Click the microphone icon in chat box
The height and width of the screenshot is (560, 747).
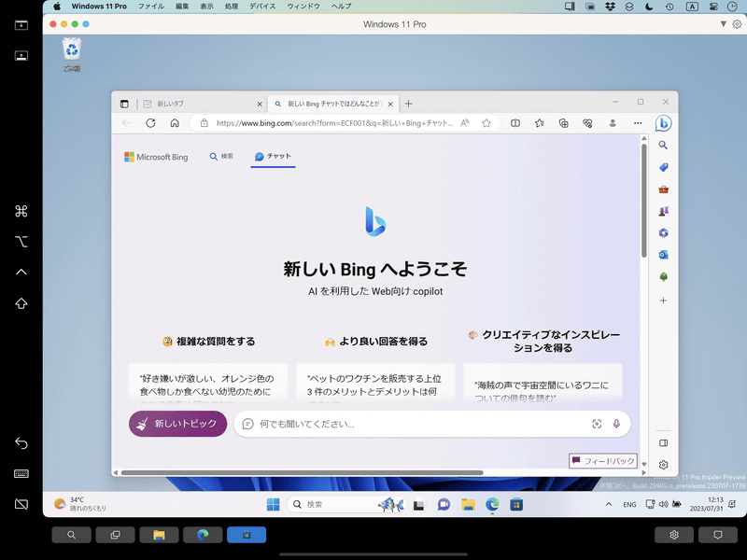[x=616, y=424]
